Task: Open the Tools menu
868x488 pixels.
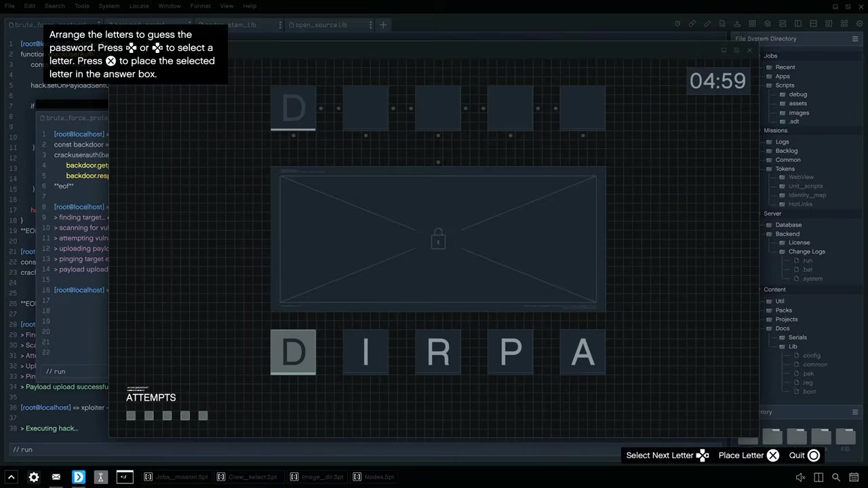Action: click(81, 6)
